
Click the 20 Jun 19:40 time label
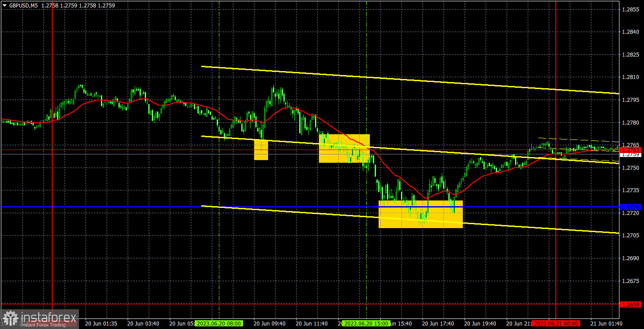tap(480, 323)
